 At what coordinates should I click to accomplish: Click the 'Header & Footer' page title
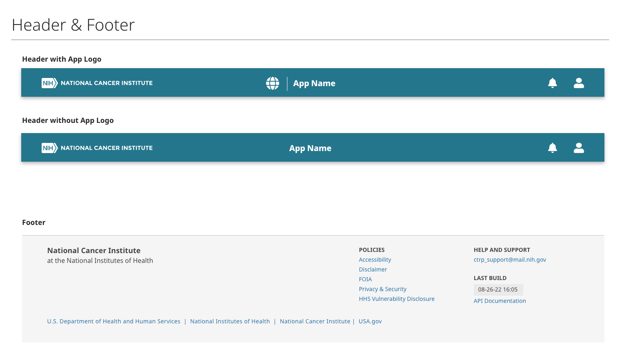click(73, 25)
